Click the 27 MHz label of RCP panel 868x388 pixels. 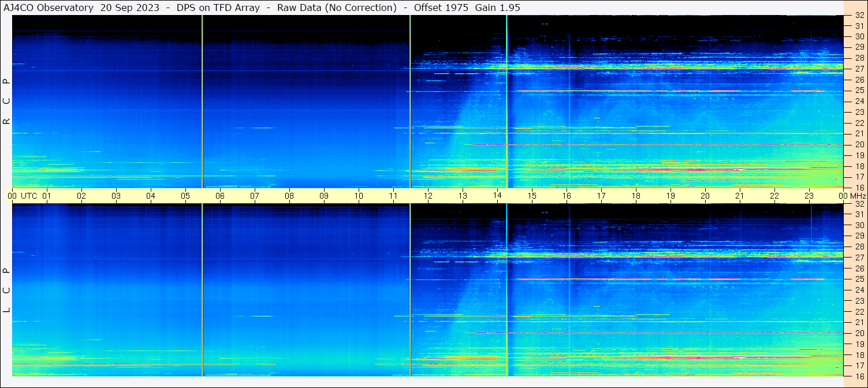pos(859,69)
